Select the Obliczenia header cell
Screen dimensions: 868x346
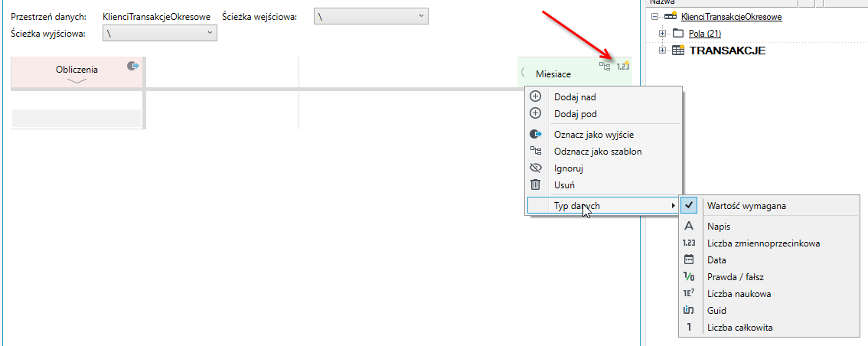pyautogui.click(x=77, y=72)
